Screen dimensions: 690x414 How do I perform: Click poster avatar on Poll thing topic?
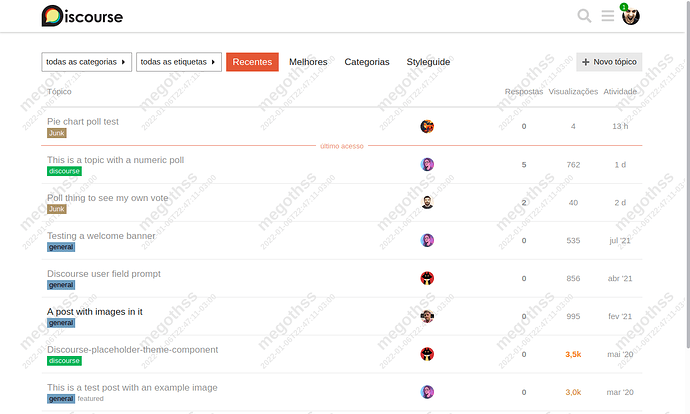click(427, 202)
